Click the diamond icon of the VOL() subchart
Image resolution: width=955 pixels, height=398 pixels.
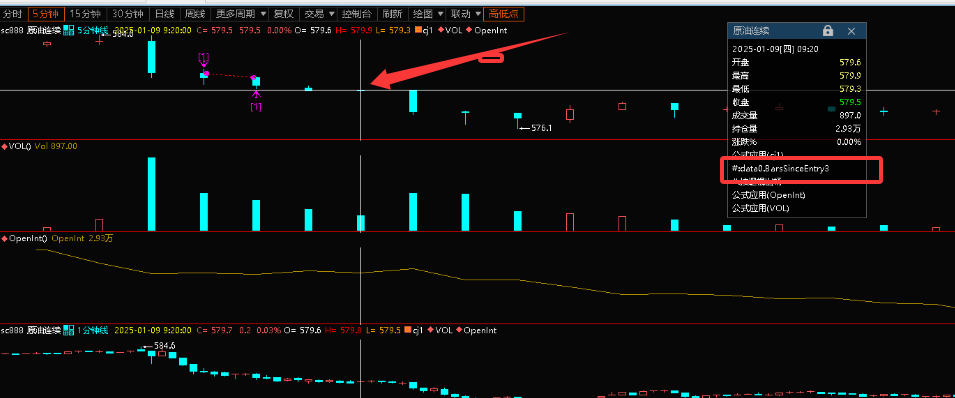(x=5, y=146)
